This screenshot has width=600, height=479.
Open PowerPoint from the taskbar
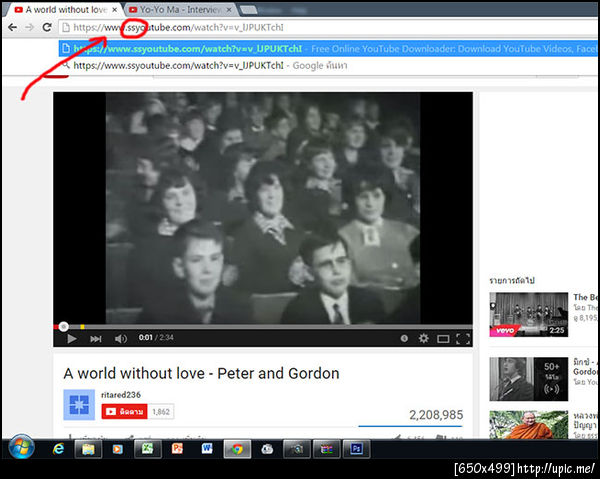[x=177, y=449]
